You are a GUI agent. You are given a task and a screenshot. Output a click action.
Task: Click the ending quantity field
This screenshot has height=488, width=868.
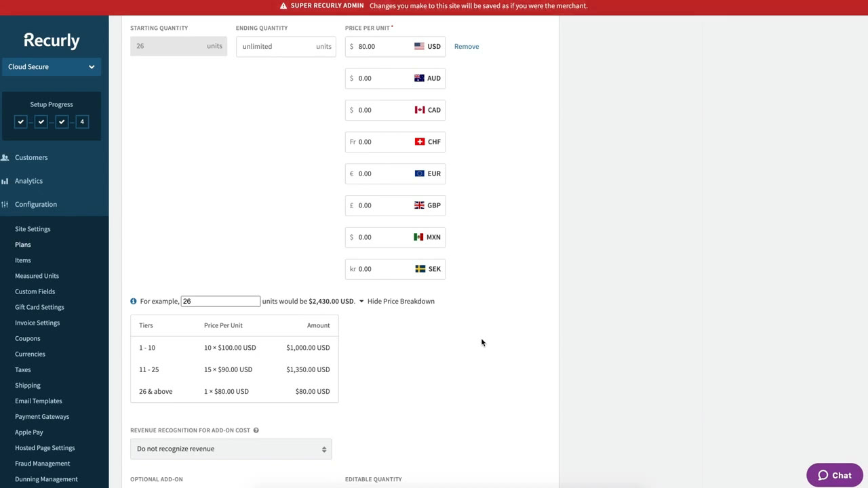click(x=286, y=46)
